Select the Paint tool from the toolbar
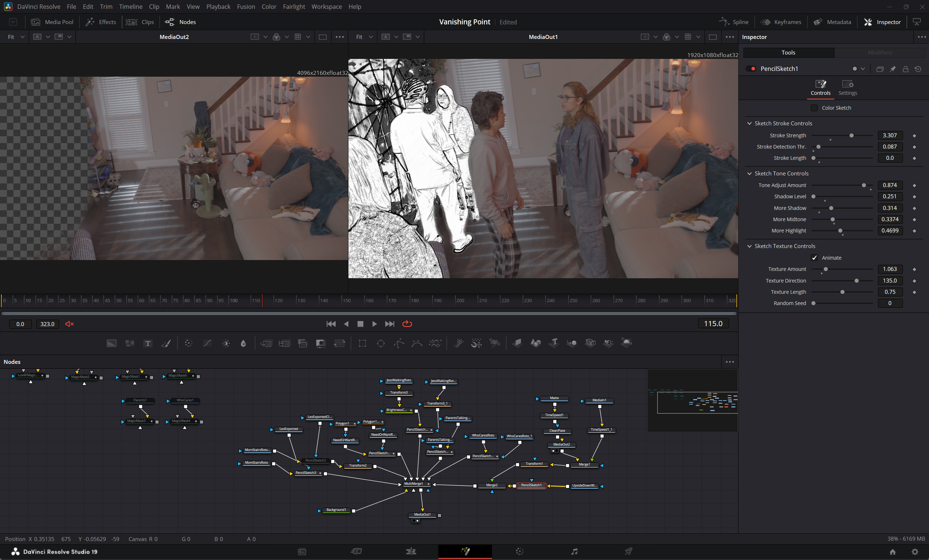Screen dimensions: 929x560 pyautogui.click(x=166, y=343)
